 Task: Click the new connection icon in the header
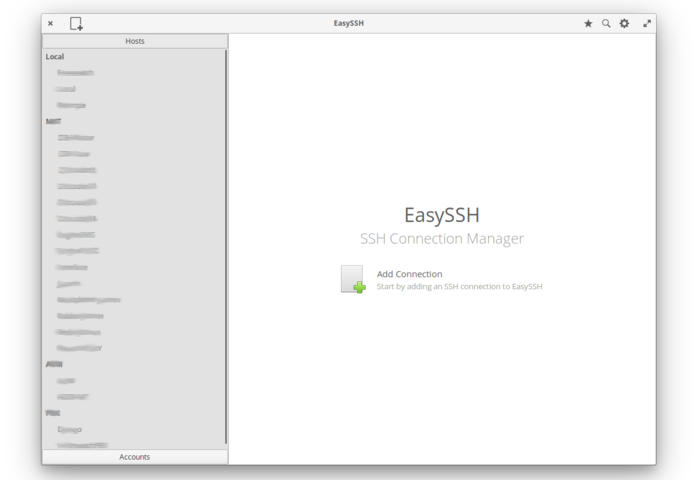click(76, 24)
